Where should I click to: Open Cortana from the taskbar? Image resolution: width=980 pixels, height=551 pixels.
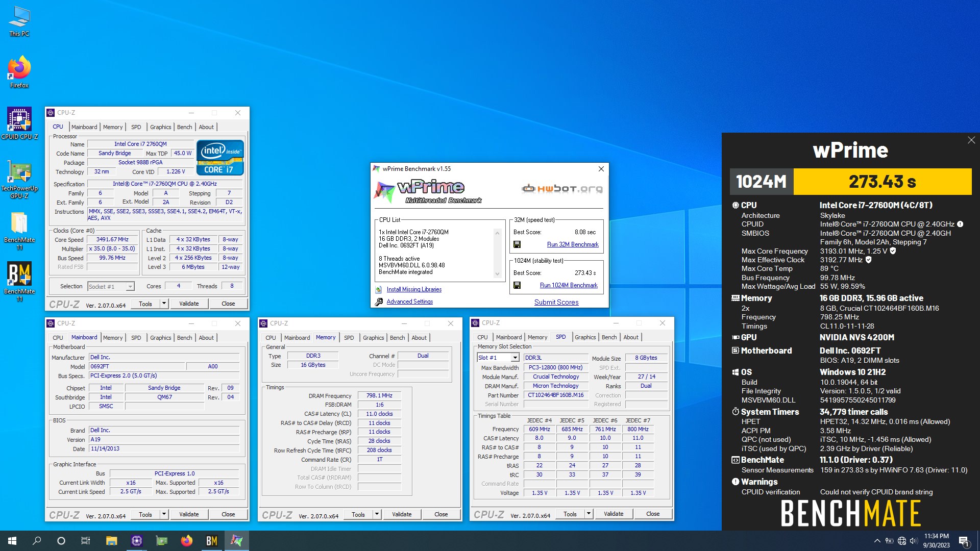tap(61, 541)
